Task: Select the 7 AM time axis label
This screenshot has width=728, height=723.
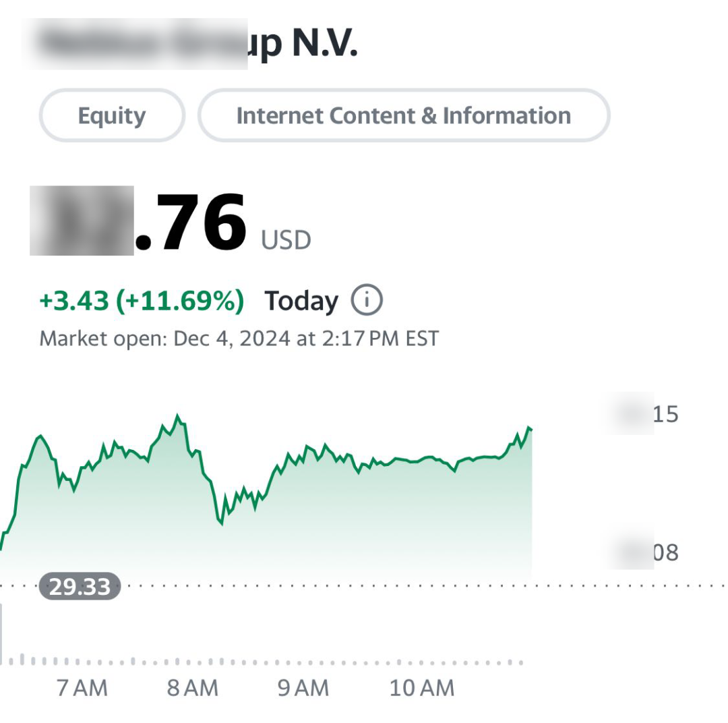Action: [82, 688]
